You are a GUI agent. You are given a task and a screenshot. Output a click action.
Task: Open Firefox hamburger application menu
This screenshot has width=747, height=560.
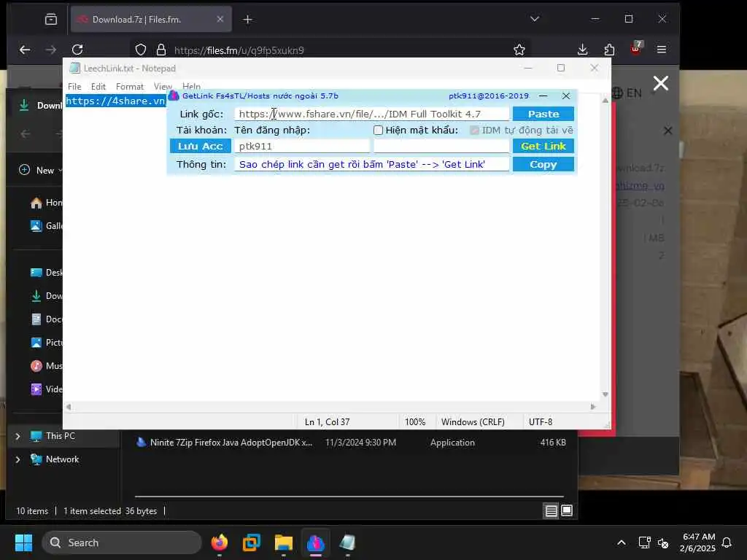662,50
